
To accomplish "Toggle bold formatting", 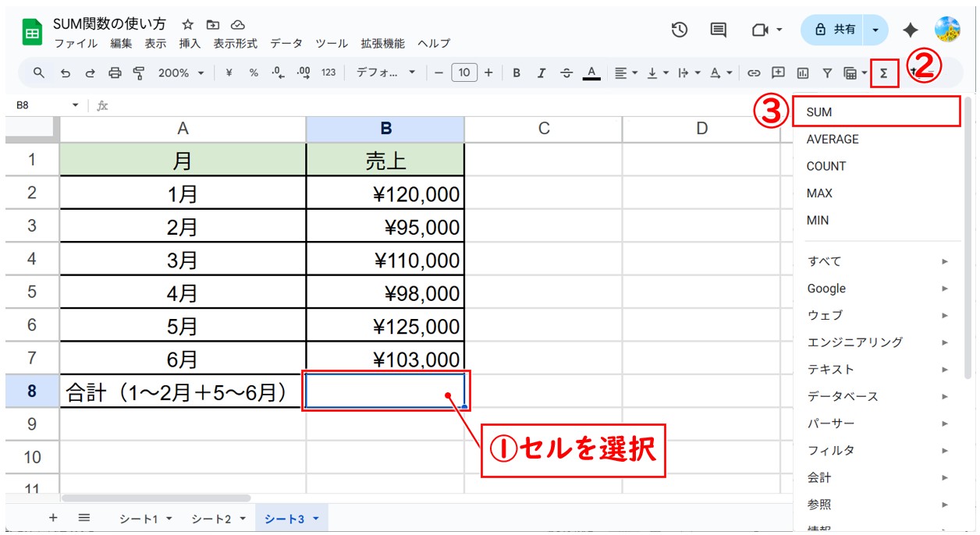I will pos(517,73).
